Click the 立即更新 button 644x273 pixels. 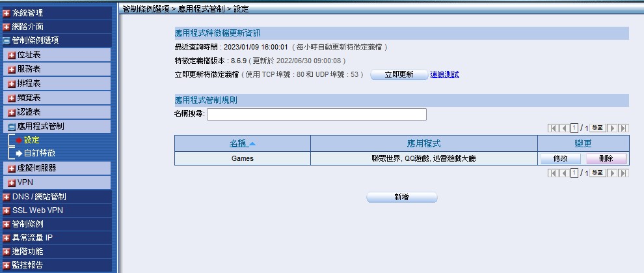coord(399,75)
